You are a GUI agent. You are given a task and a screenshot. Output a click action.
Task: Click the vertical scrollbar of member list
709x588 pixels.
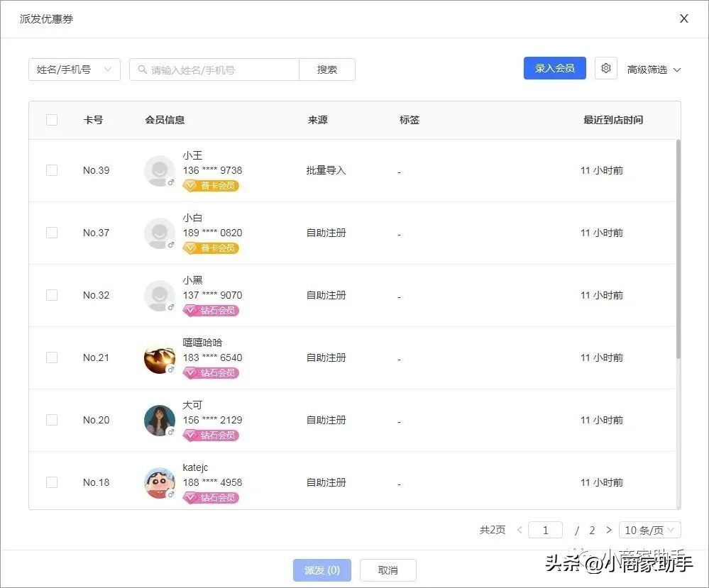(x=678, y=248)
